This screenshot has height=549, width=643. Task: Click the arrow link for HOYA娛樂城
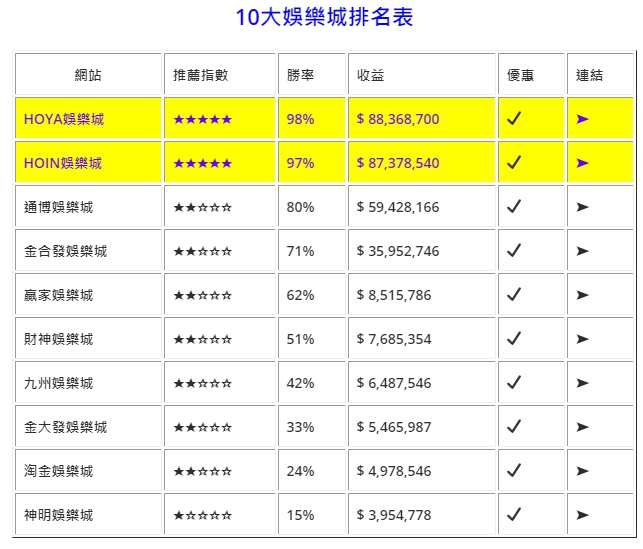pyautogui.click(x=583, y=119)
